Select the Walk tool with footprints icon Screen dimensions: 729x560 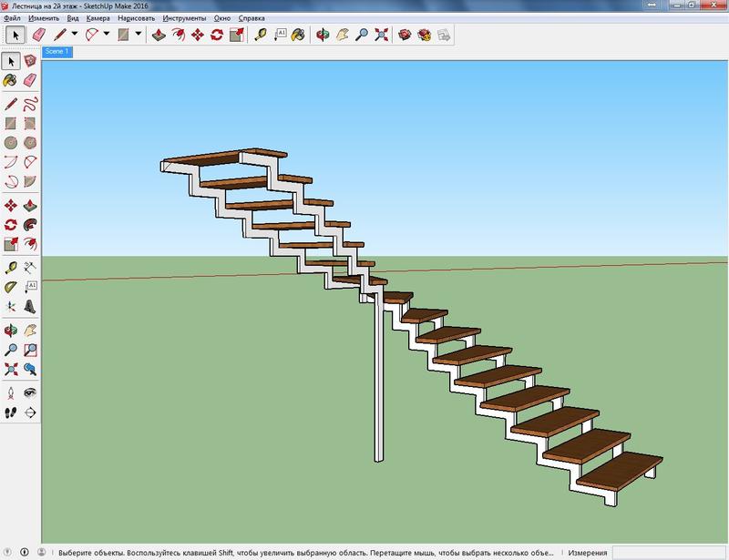pyautogui.click(x=11, y=412)
